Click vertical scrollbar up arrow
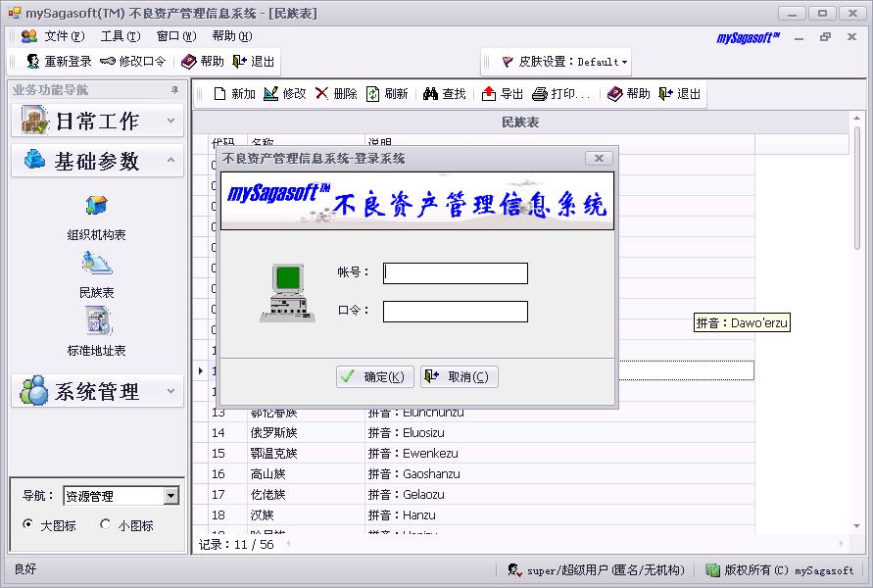Screen dimensions: 873x588 pos(857,118)
